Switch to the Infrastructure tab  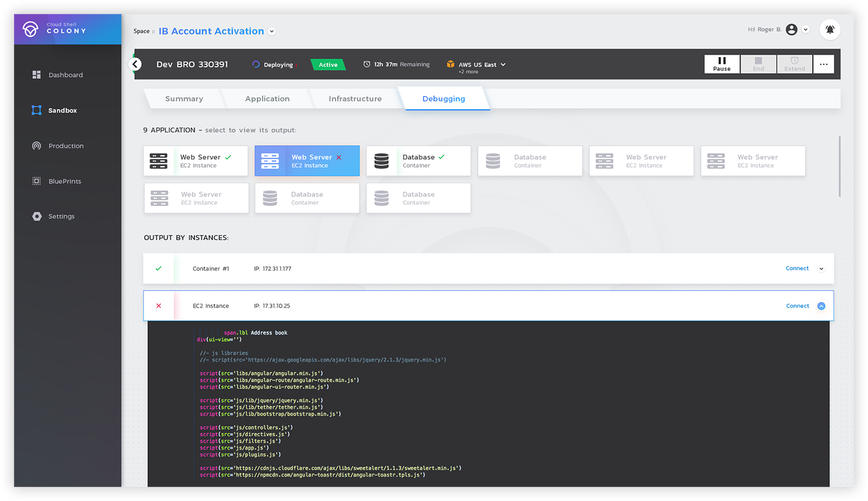click(x=355, y=99)
